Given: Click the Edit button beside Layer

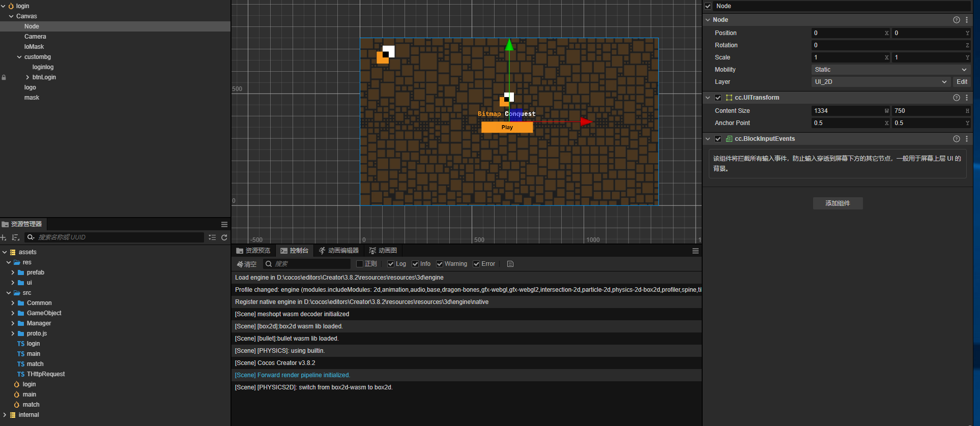Looking at the screenshot, I should pos(962,82).
